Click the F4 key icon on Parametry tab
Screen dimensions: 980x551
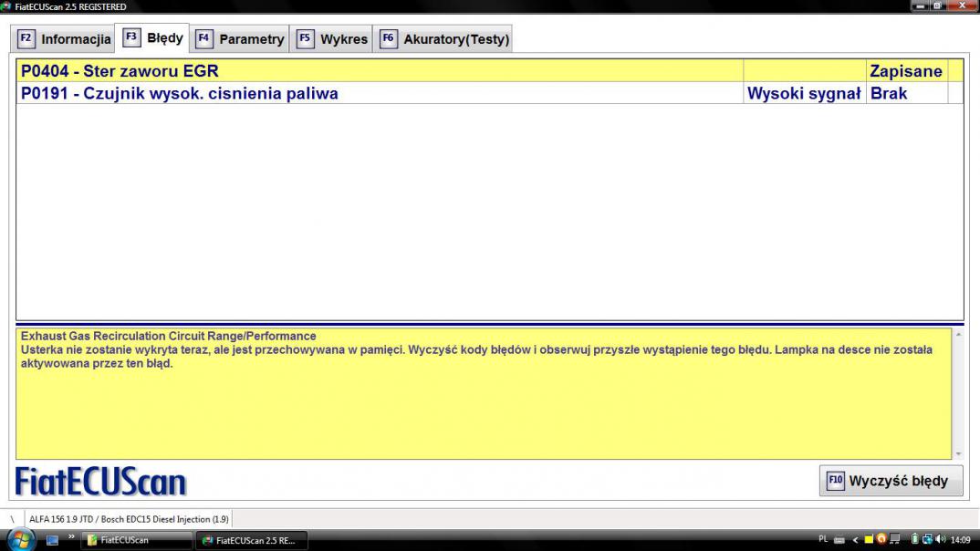tap(203, 38)
